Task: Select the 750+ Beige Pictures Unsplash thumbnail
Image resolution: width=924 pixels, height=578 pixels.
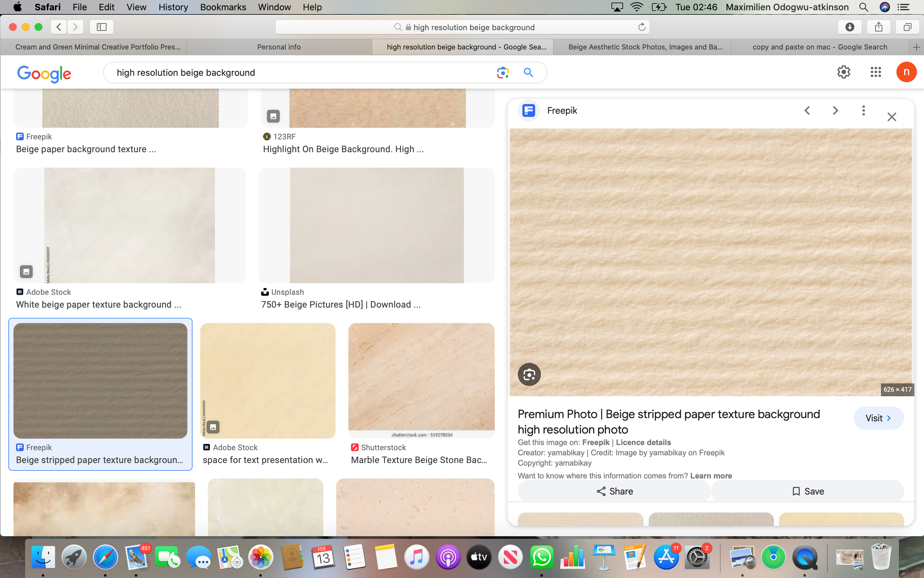Action: click(376, 225)
